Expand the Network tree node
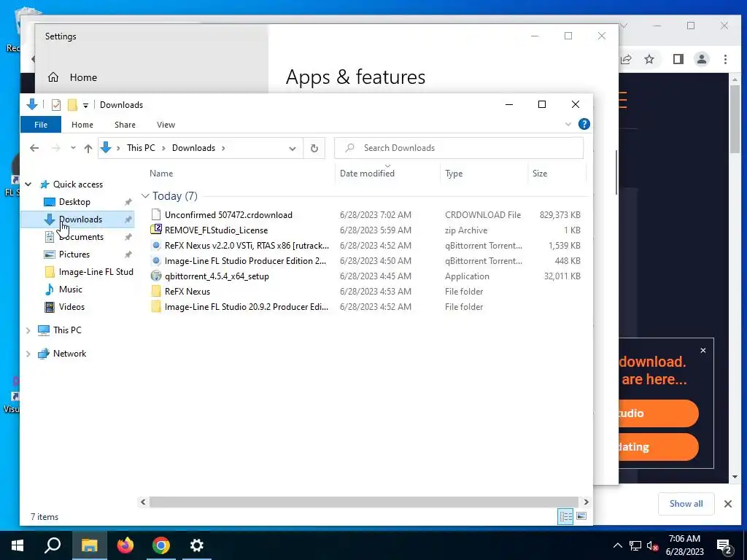This screenshot has width=747, height=560. [28, 354]
